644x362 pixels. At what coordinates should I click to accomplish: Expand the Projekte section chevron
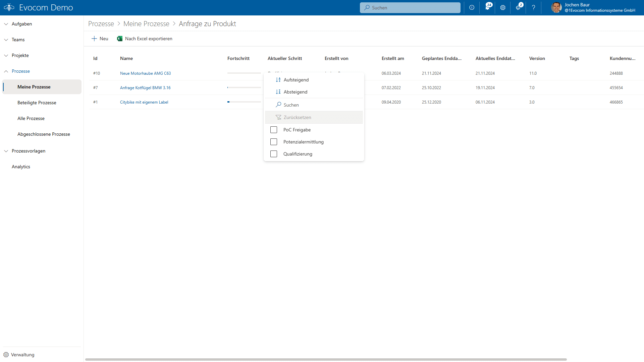(6, 56)
